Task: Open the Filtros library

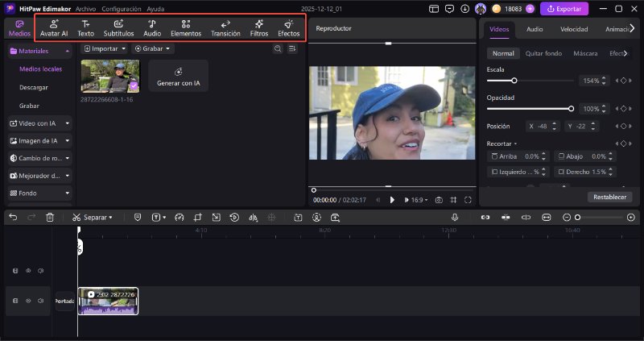Action: pos(258,28)
